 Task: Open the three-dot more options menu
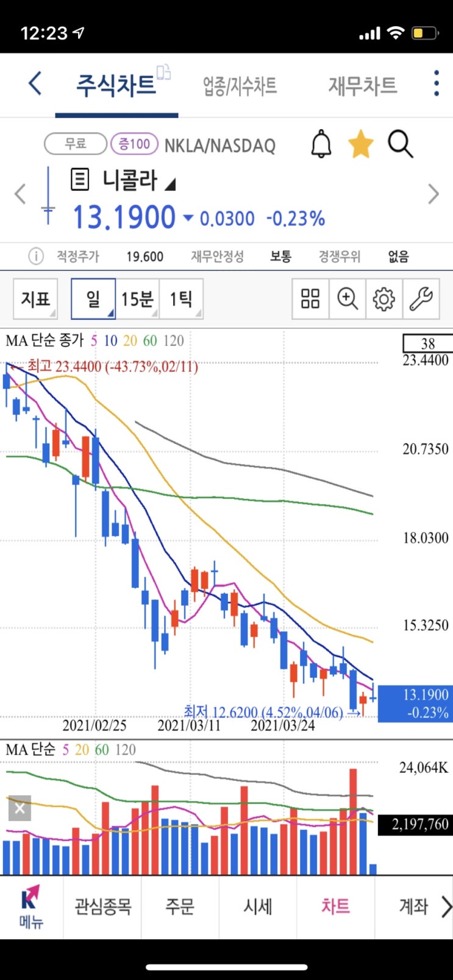(x=436, y=83)
